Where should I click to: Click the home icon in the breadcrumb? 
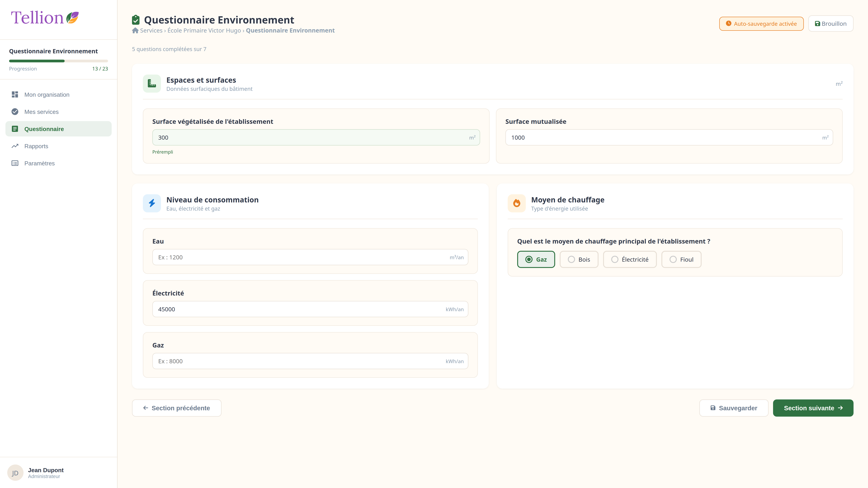[135, 30]
